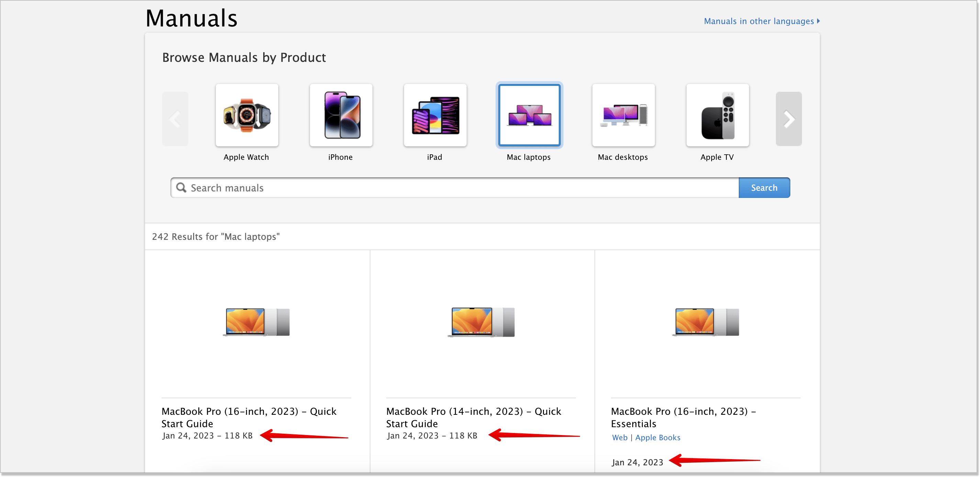
Task: Click the Browse Manuals by Product heading
Action: [244, 57]
